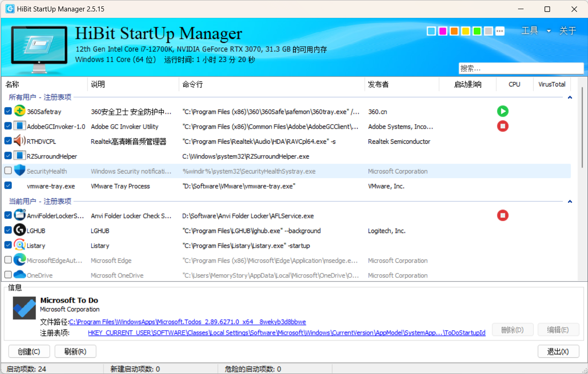Click the 删除(D) button

[x=512, y=330]
